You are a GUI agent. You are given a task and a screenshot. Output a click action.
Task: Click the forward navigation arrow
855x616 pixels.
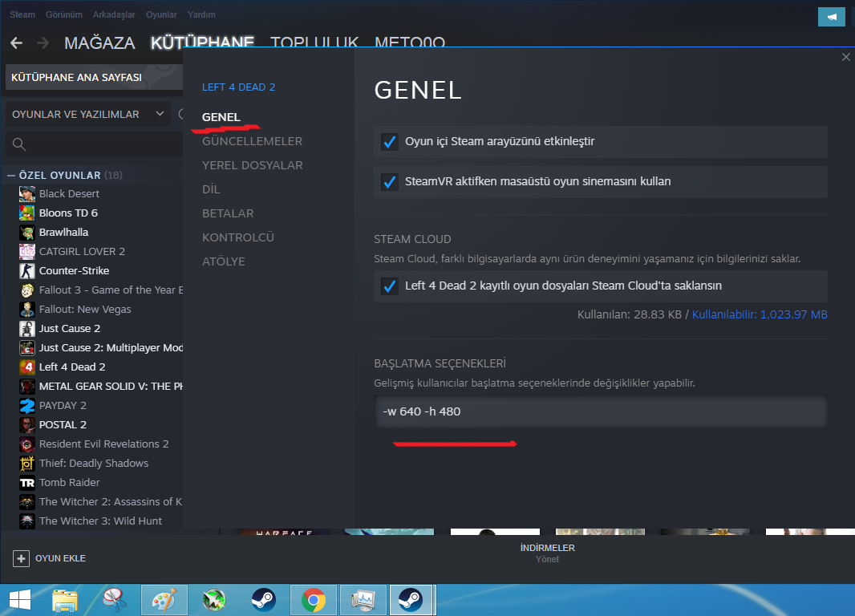43,43
